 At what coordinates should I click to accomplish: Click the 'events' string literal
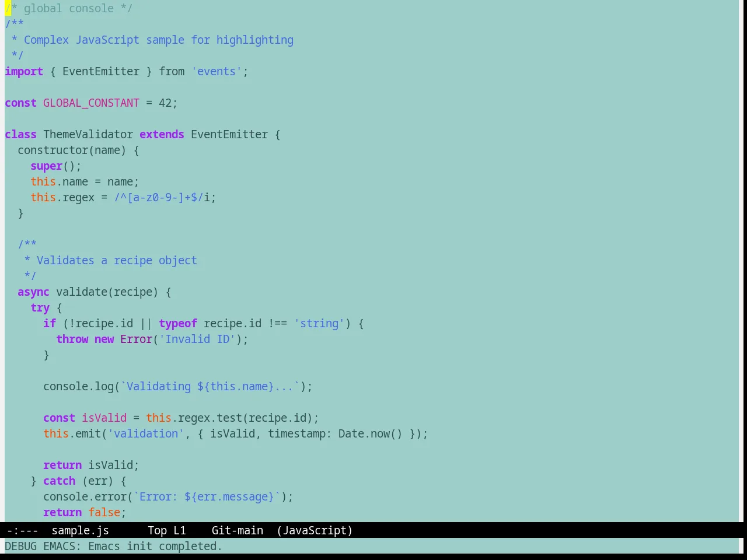(217, 71)
